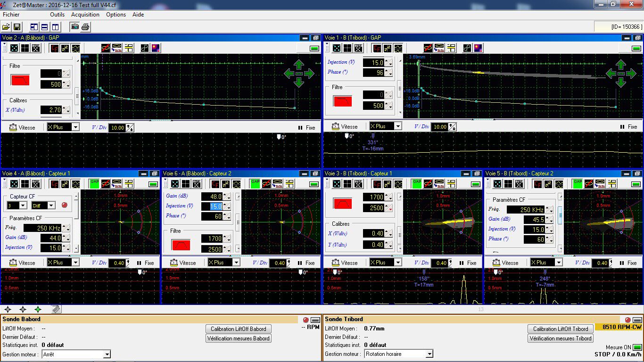Viewport: 644px width, 362px height.
Task: Click the save floppy disk icon
Action: [x=17, y=27]
